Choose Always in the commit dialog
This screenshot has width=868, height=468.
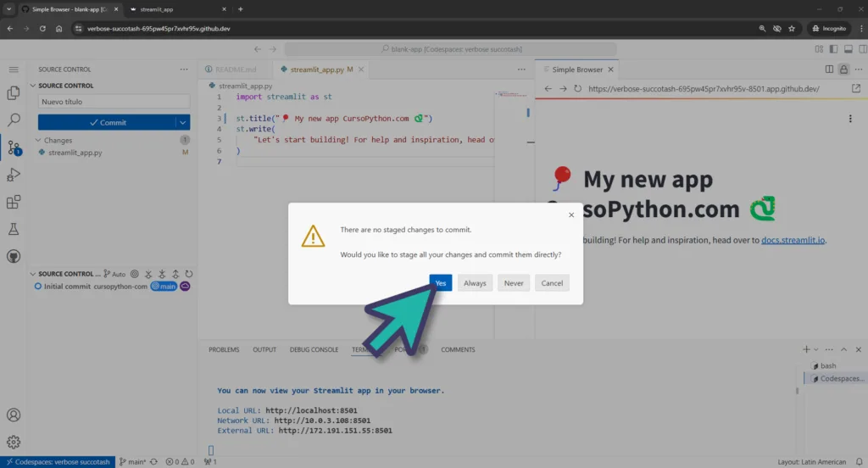(475, 283)
